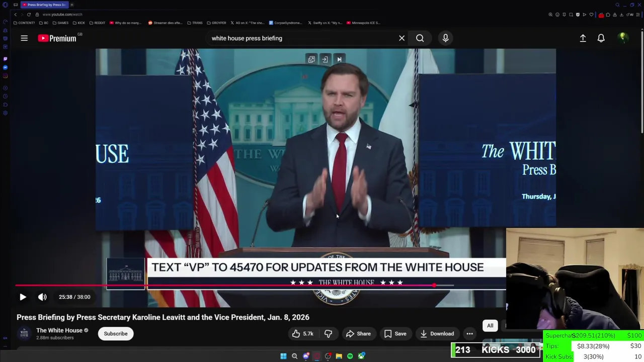Open the KICK bookmarks folder
The width and height of the screenshot is (644, 362).
(78, 23)
